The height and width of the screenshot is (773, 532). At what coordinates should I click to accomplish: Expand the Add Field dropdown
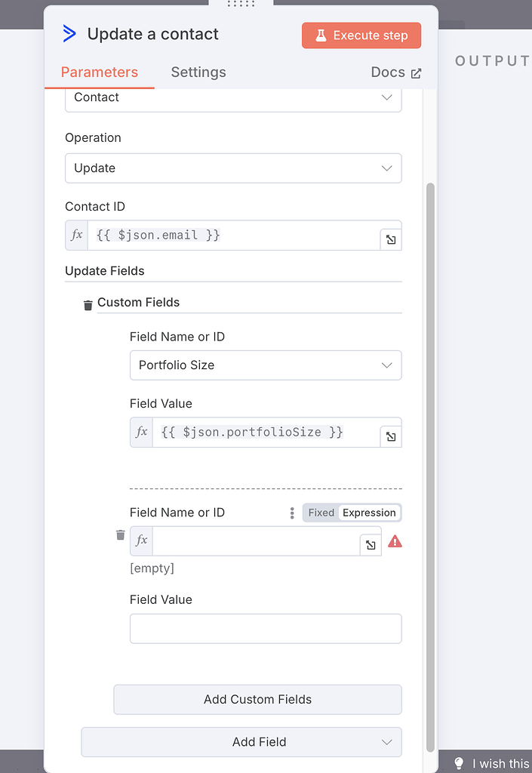tap(241, 742)
